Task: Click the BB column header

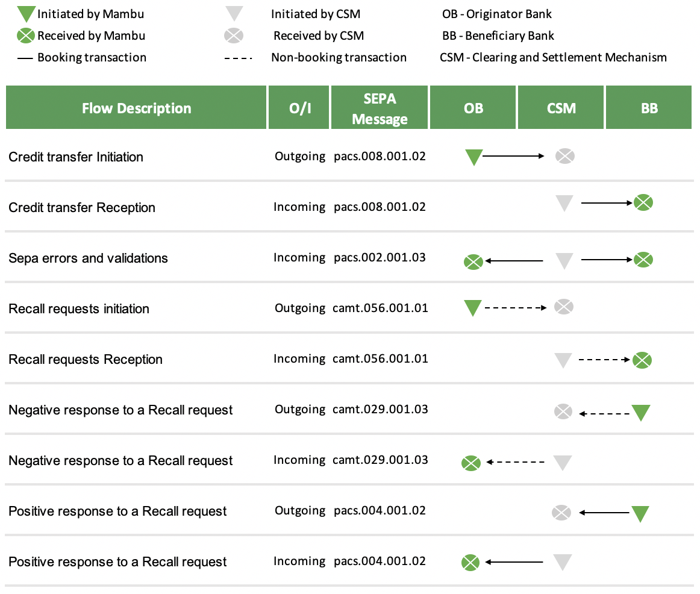Action: (x=649, y=108)
